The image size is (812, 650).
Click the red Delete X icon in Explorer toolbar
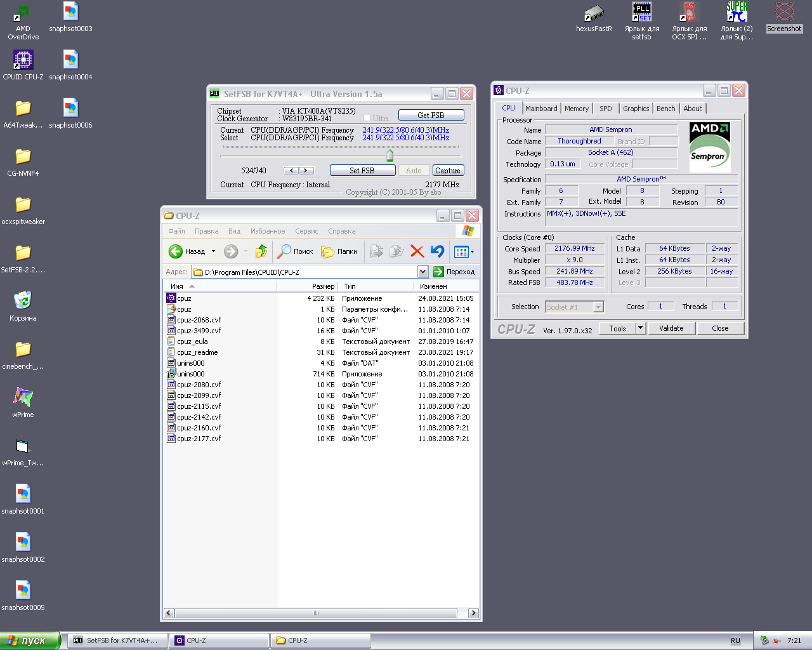[417, 251]
